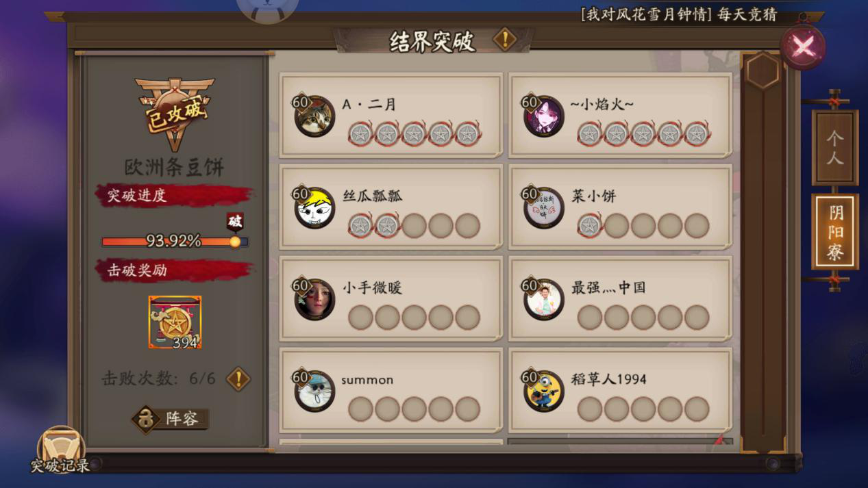Switch to the 个人 tab
This screenshot has height=488, width=868.
pos(835,148)
